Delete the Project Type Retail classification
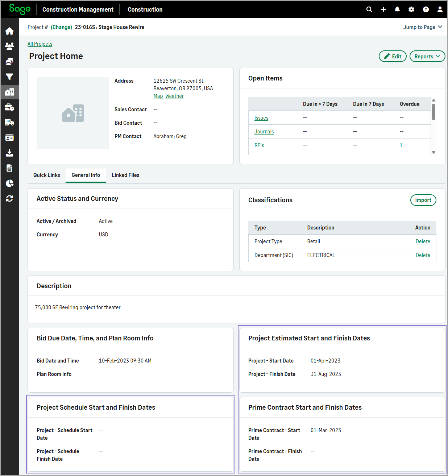 click(x=423, y=241)
